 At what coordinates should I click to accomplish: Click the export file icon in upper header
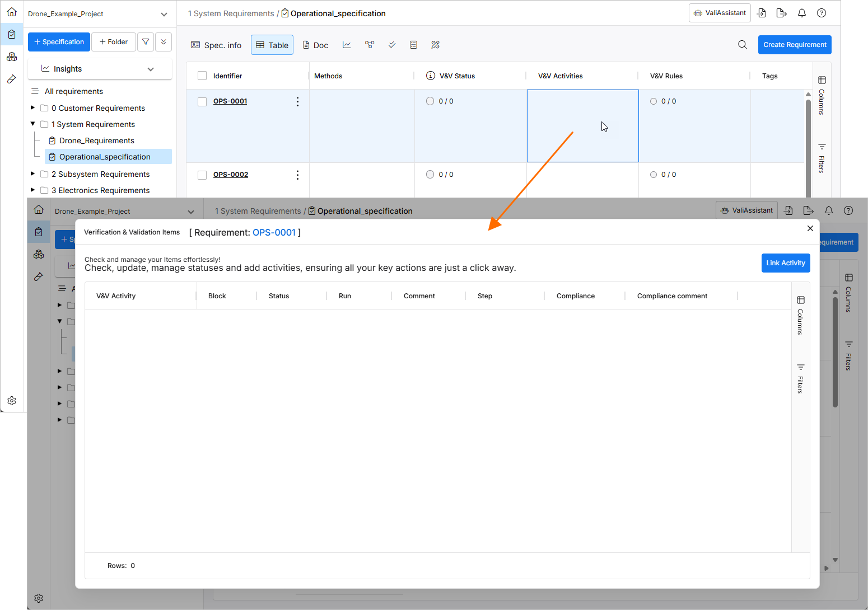point(782,13)
